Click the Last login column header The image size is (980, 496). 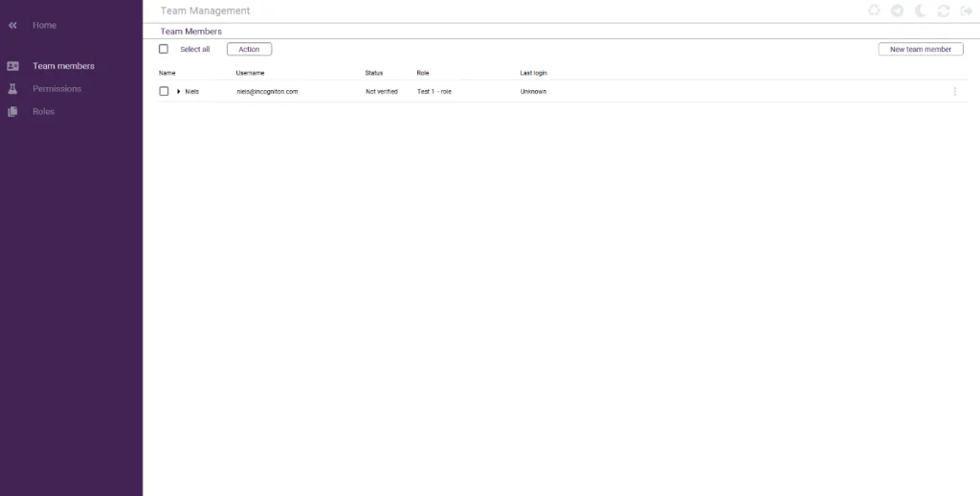pos(533,73)
